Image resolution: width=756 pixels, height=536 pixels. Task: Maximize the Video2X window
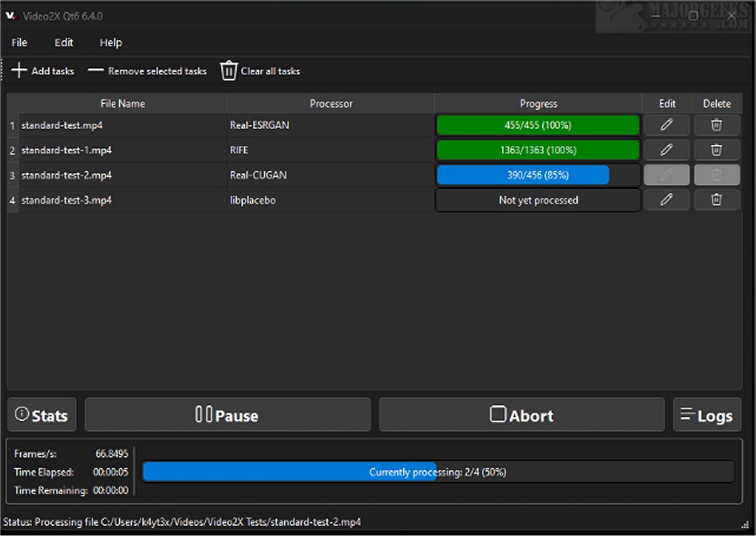693,16
